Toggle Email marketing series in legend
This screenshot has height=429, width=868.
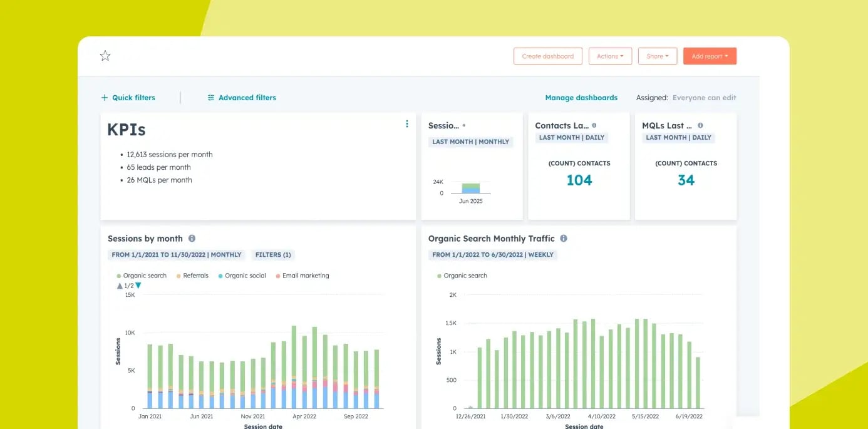pos(305,276)
